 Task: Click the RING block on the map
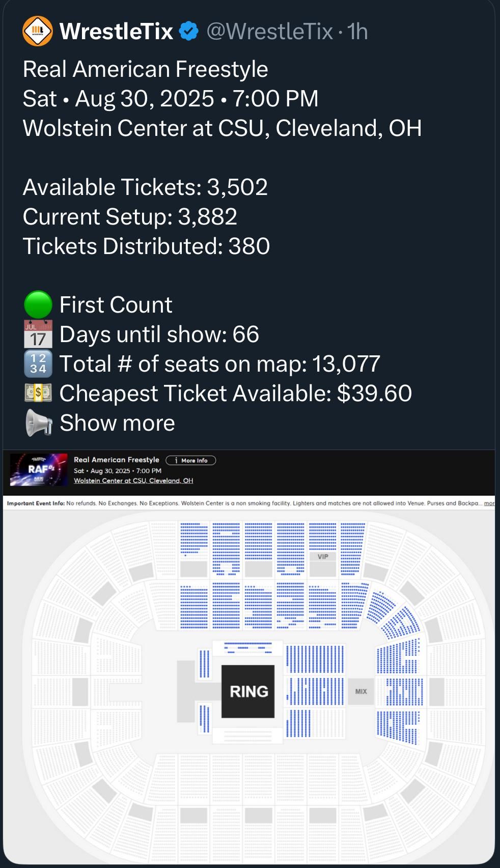[x=248, y=691]
